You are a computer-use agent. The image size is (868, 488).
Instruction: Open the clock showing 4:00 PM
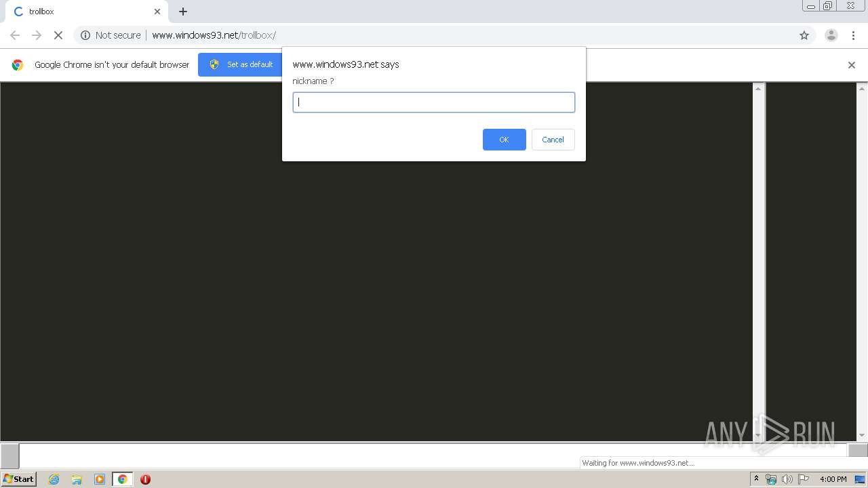pos(833,479)
